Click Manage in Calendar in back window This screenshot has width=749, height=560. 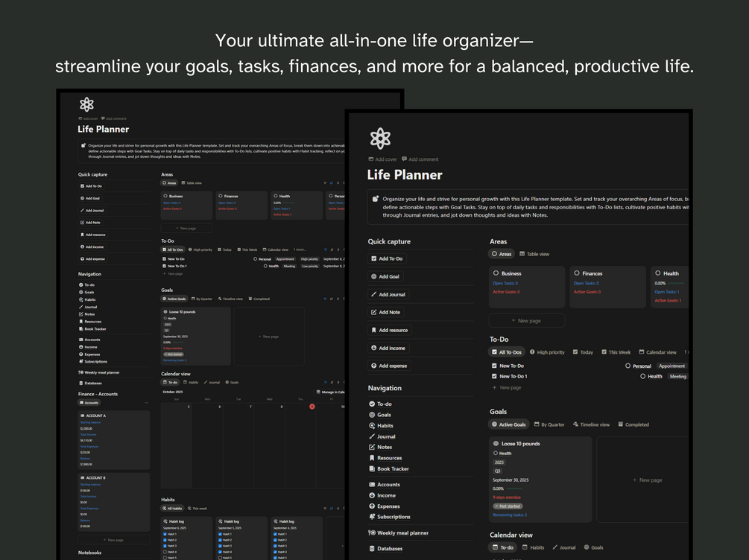pos(330,392)
